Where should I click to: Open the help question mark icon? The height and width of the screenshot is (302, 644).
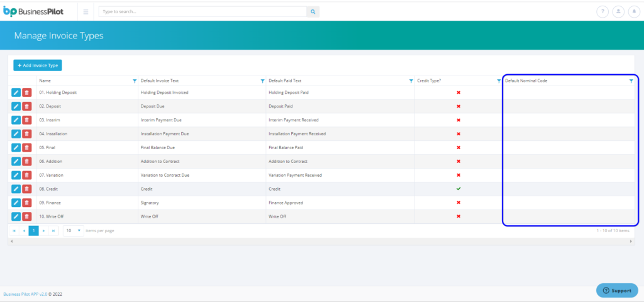coord(602,11)
